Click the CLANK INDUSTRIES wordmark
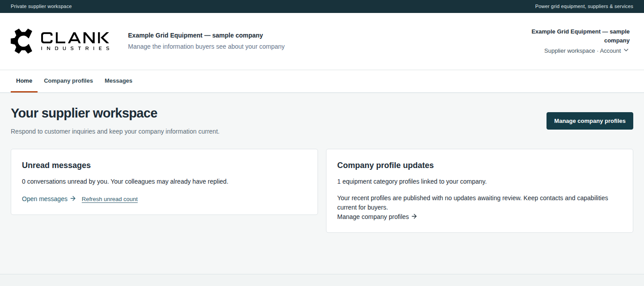This screenshot has width=644, height=286. tap(75, 41)
